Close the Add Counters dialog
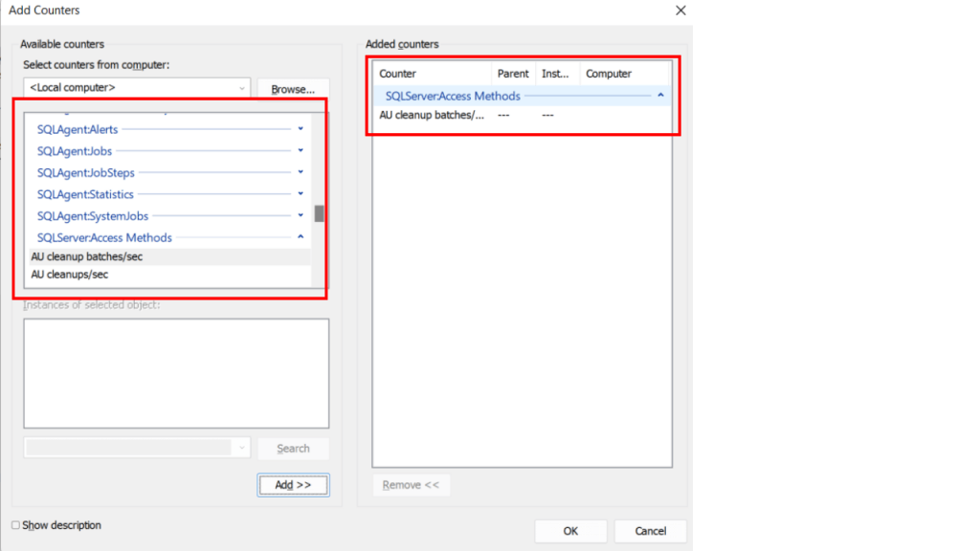980x551 pixels. (680, 11)
